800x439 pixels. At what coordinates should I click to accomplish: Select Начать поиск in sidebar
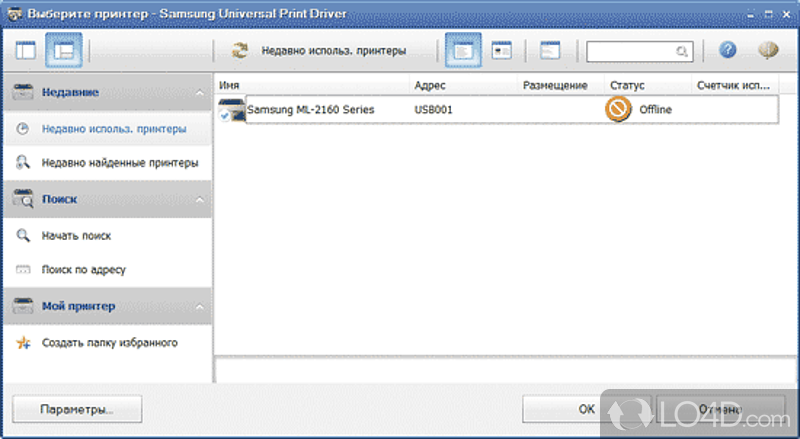(76, 236)
